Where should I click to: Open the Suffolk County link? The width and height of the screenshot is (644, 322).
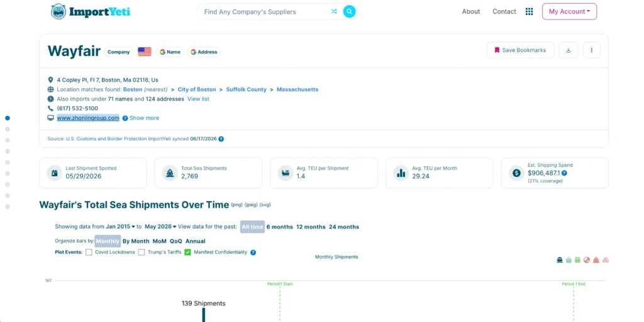[246, 89]
